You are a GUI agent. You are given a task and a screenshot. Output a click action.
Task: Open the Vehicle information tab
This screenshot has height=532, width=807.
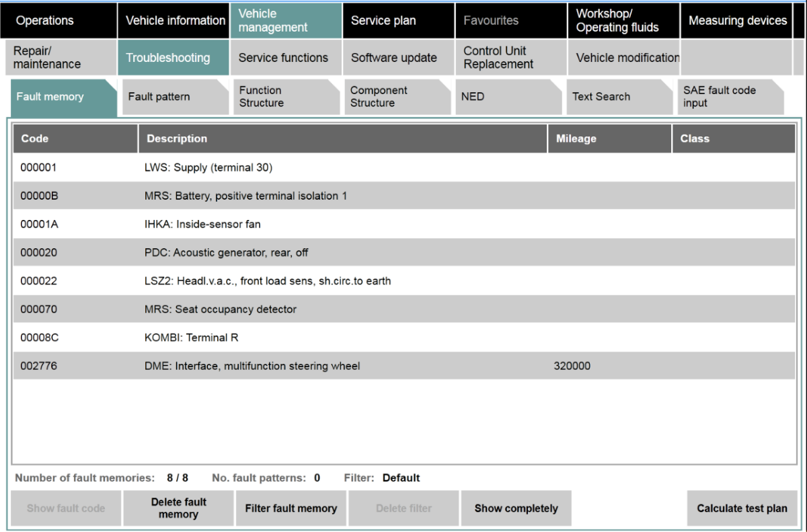[x=174, y=20]
